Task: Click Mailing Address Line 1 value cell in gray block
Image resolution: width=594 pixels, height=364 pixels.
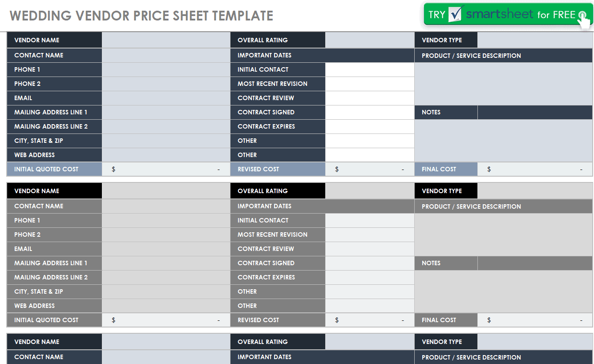Action: 166,263
